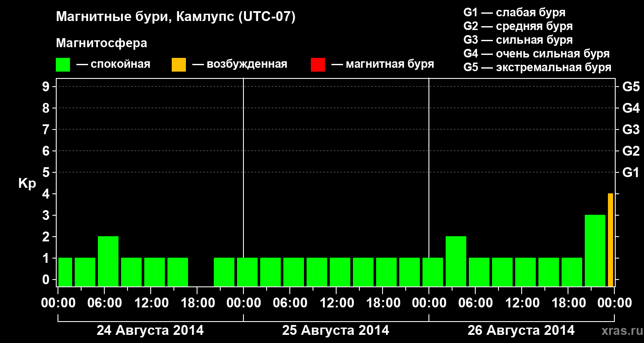The height and width of the screenshot is (343, 644).
Task: Click the 'G2 — средняя буря' legend text
Action: click(x=518, y=26)
